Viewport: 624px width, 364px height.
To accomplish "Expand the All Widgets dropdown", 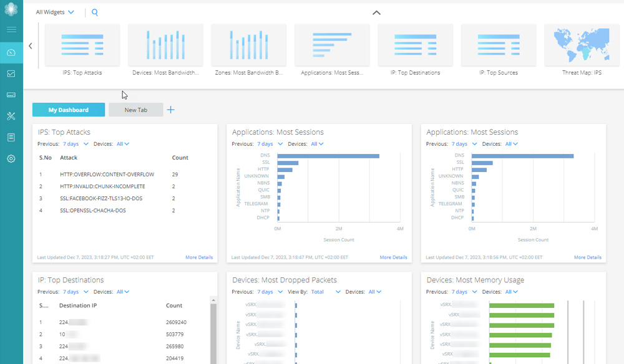I will (x=55, y=12).
